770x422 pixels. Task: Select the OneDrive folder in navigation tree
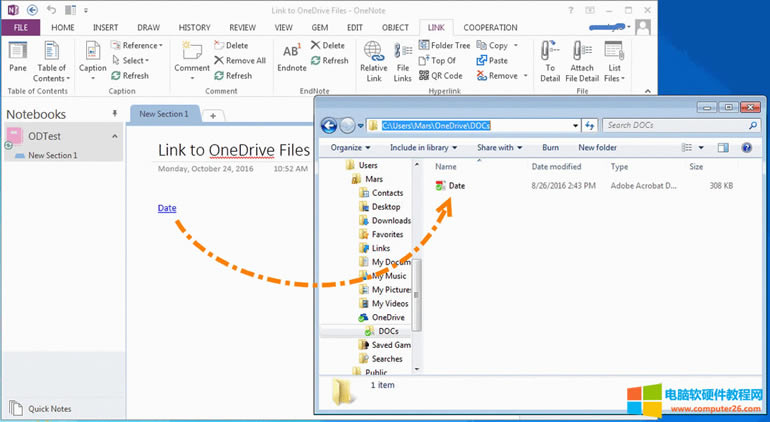[x=388, y=317]
